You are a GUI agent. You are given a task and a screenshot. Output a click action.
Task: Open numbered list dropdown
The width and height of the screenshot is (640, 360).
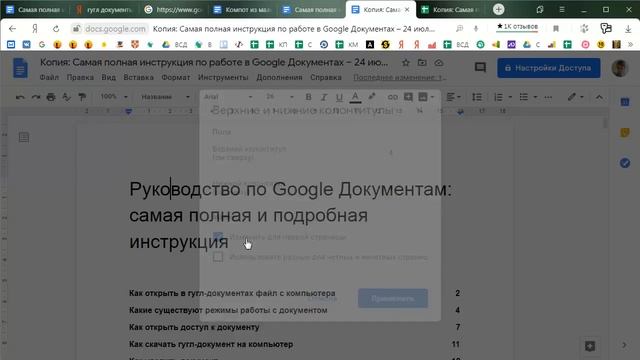pyautogui.click(x=503, y=97)
